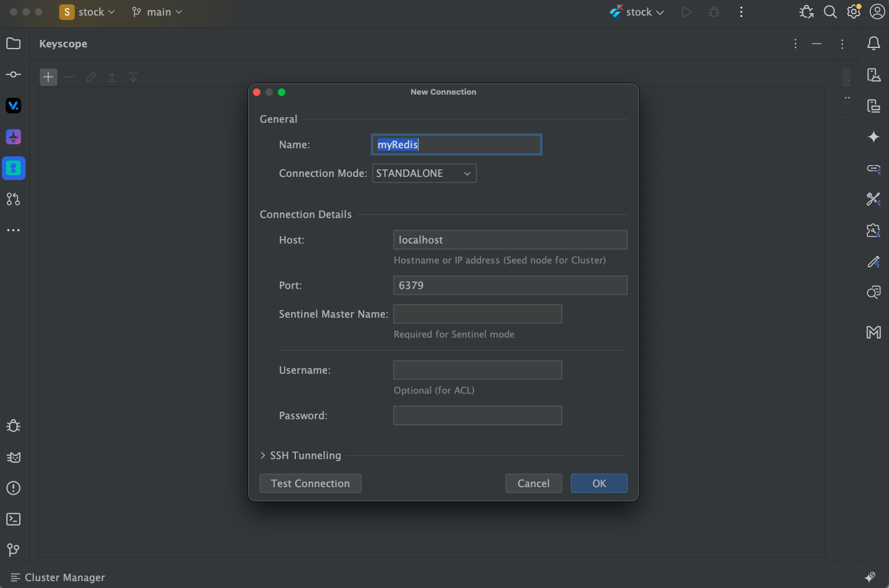Select the edit connection pencil icon
The image size is (889, 588).
tap(90, 77)
